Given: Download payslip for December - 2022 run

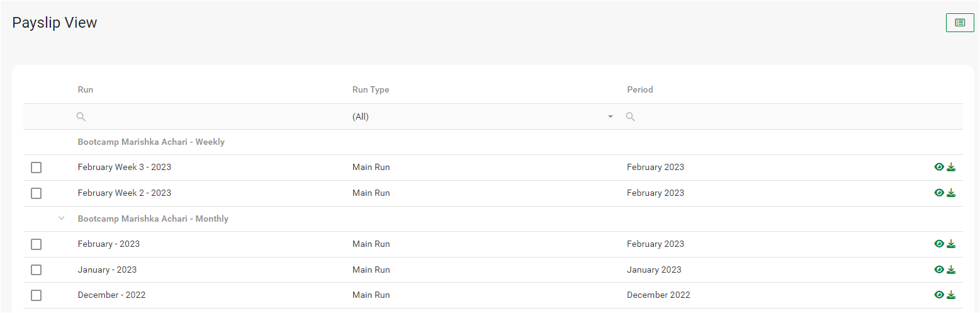Looking at the screenshot, I should tap(951, 295).
